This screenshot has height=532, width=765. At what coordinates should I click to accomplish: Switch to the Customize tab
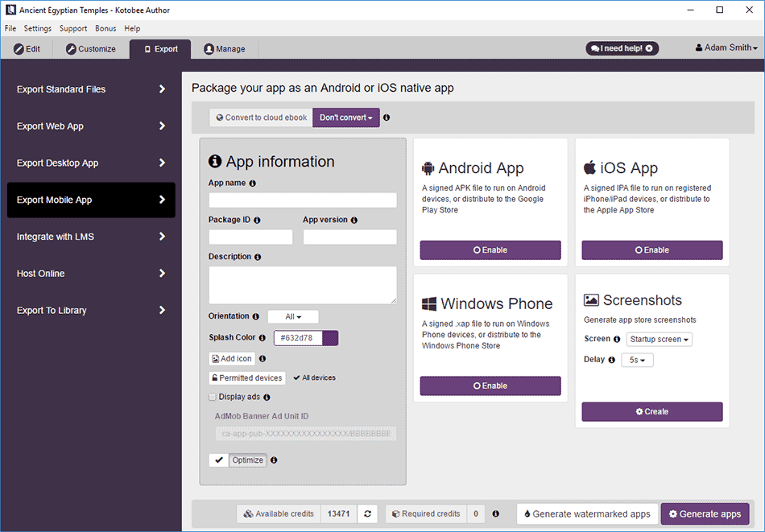[x=90, y=49]
